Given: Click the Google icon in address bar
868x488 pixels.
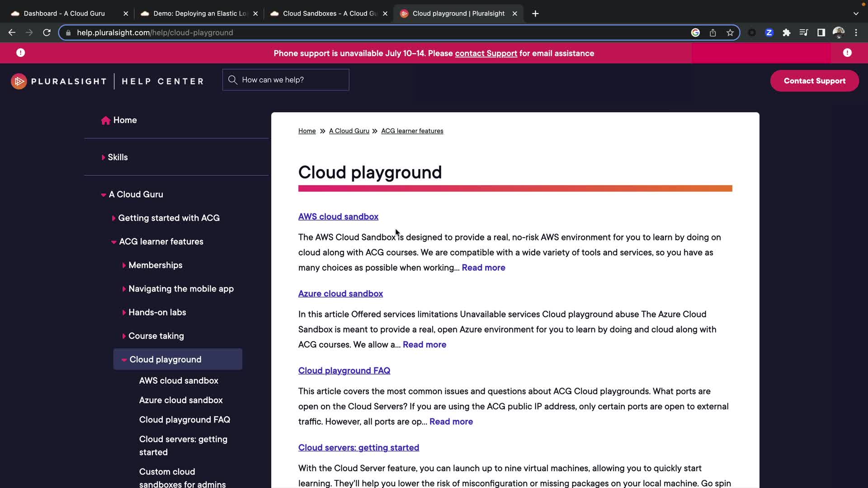Looking at the screenshot, I should pyautogui.click(x=695, y=33).
